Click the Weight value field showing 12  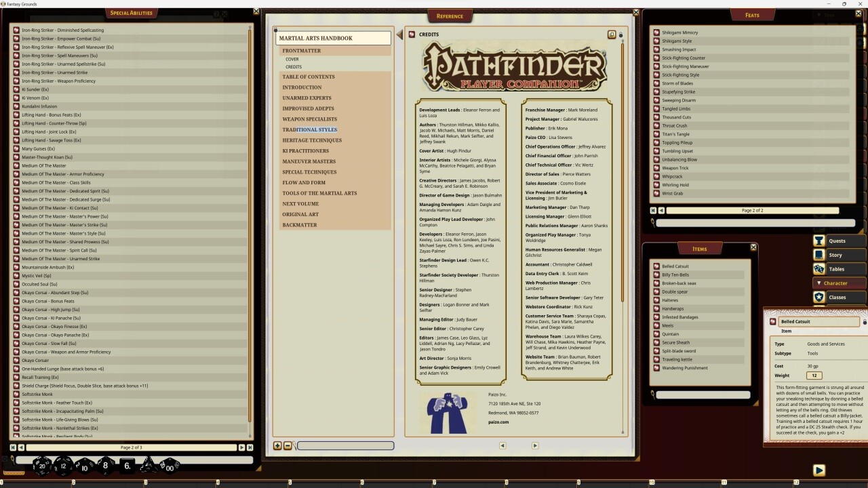click(814, 375)
